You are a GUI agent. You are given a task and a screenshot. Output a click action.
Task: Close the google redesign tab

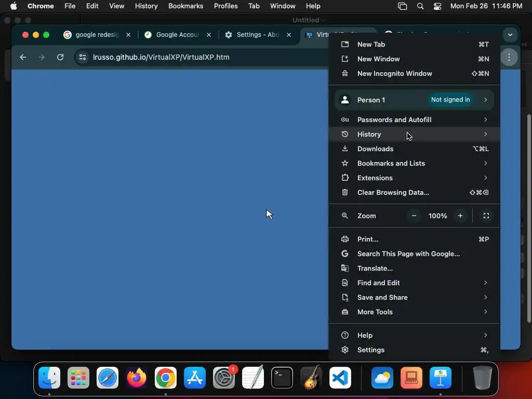point(128,35)
